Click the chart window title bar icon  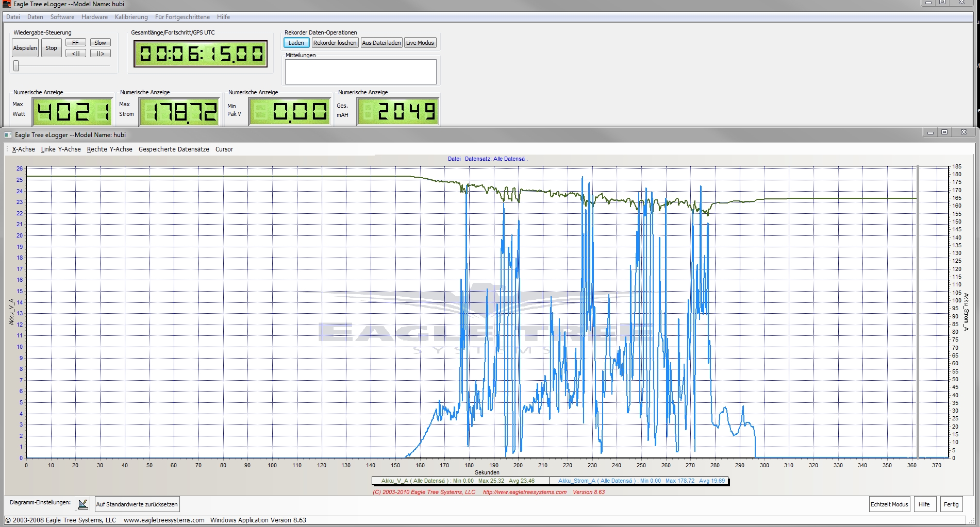(x=8, y=135)
